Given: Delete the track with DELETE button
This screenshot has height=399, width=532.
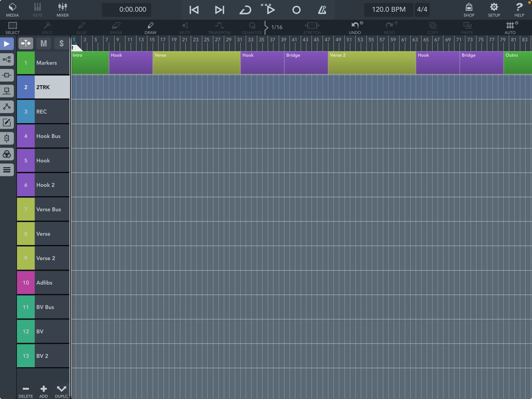Looking at the screenshot, I should 26,391.
